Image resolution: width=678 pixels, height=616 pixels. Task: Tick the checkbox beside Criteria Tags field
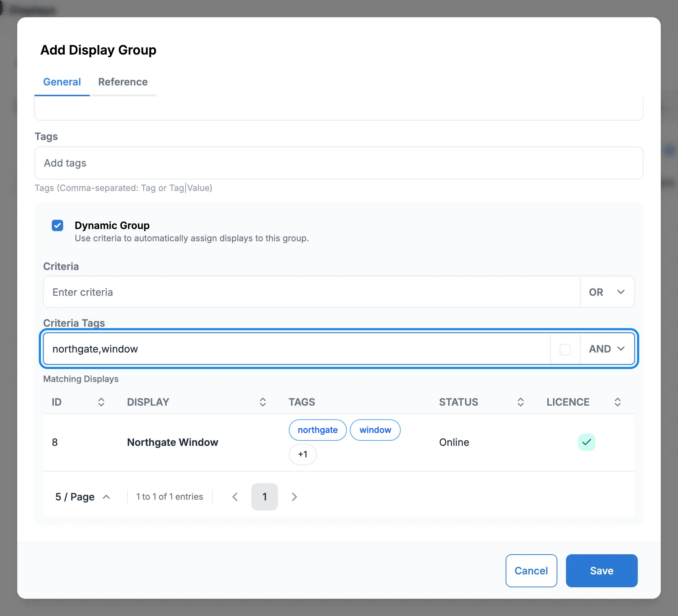tap(565, 349)
